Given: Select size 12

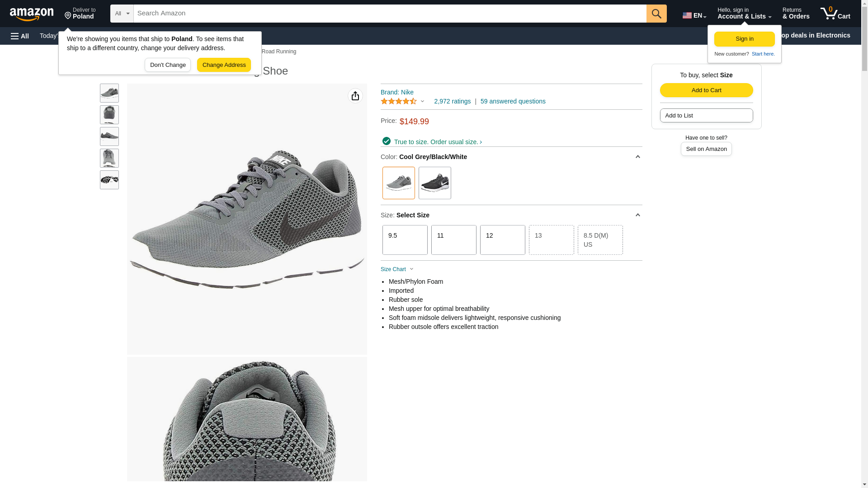Looking at the screenshot, I should click(503, 240).
